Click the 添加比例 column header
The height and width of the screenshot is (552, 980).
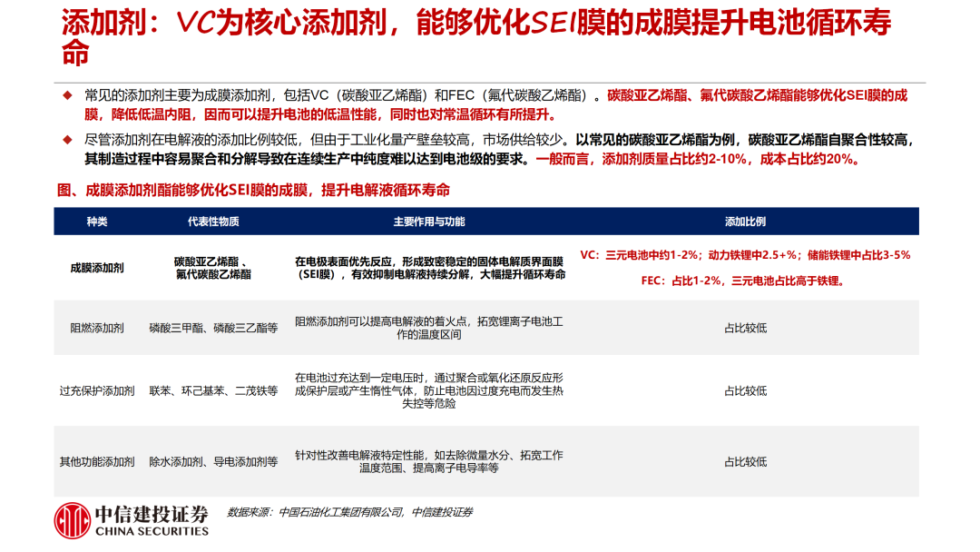point(744,222)
